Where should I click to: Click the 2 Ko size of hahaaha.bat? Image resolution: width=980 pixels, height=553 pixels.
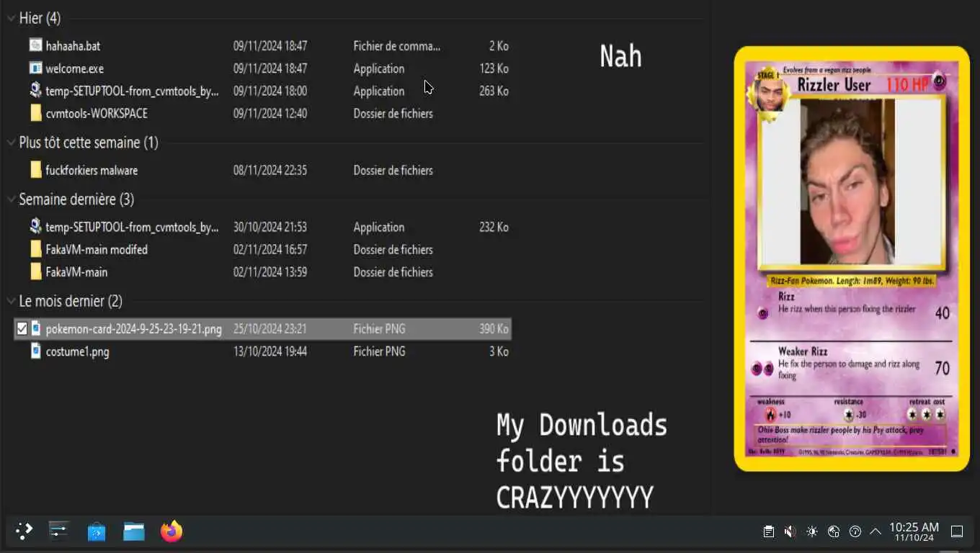click(499, 46)
